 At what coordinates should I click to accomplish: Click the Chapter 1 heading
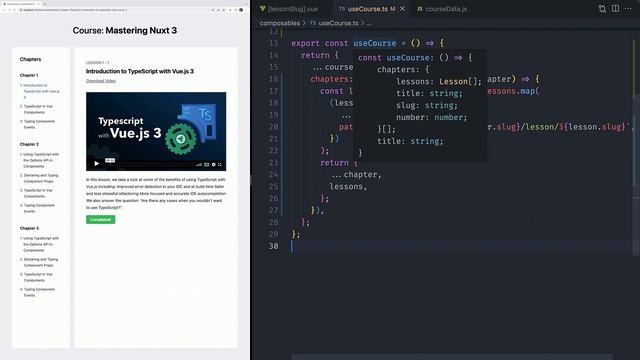29,75
